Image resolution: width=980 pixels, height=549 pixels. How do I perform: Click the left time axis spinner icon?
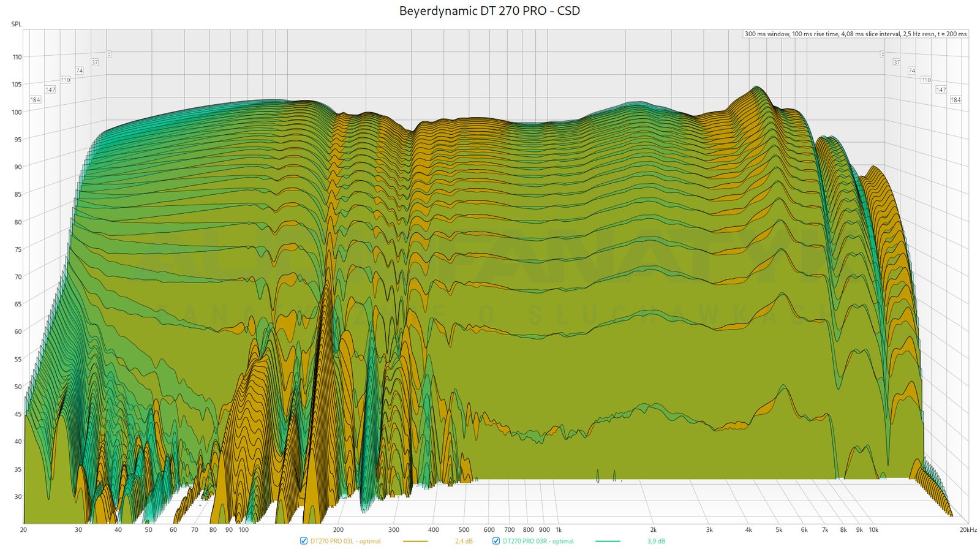point(108,55)
